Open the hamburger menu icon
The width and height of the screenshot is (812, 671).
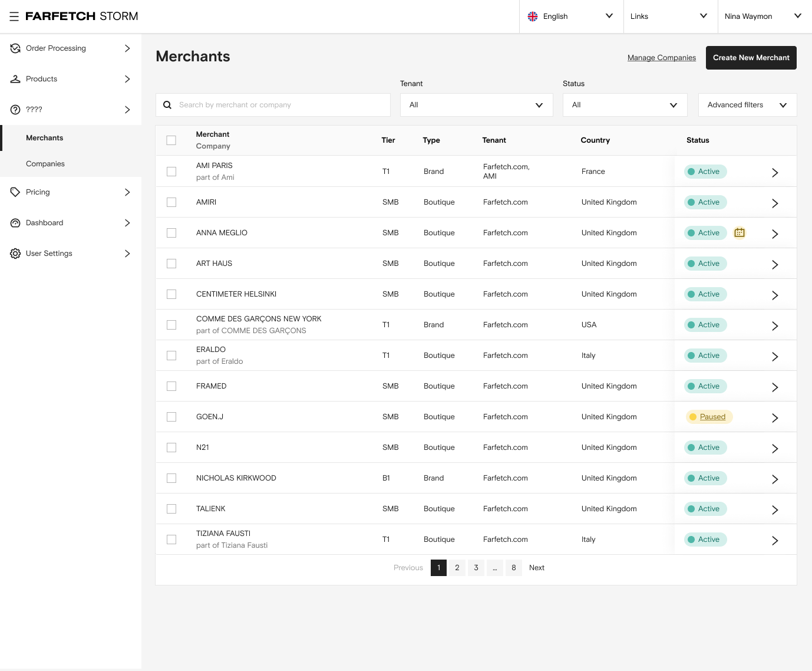pyautogui.click(x=14, y=17)
